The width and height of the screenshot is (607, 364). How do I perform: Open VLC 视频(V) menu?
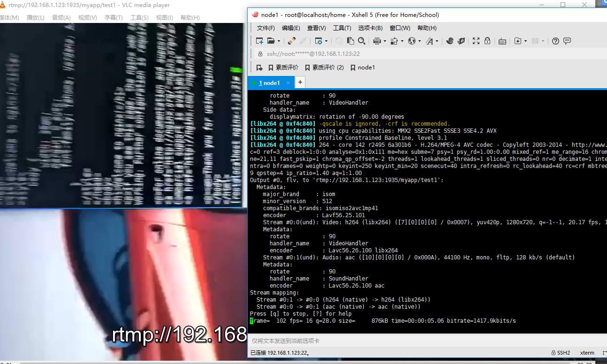click(x=87, y=18)
